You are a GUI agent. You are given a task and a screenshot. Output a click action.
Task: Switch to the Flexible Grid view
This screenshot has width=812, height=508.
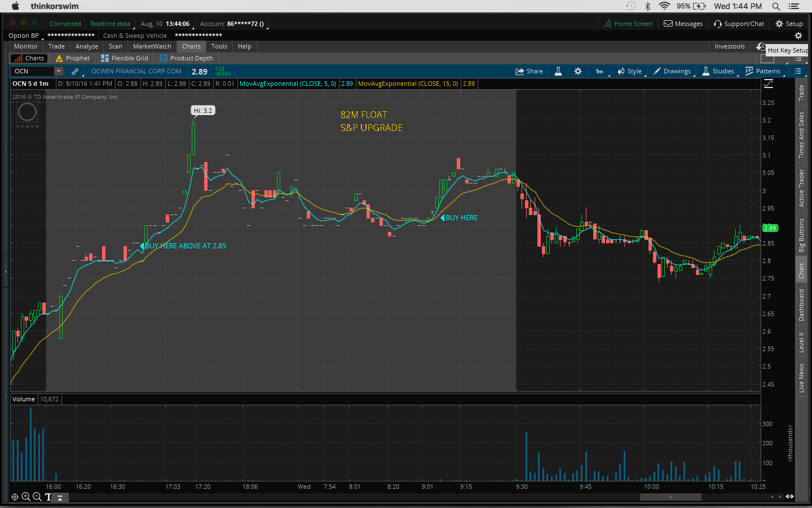pos(124,58)
